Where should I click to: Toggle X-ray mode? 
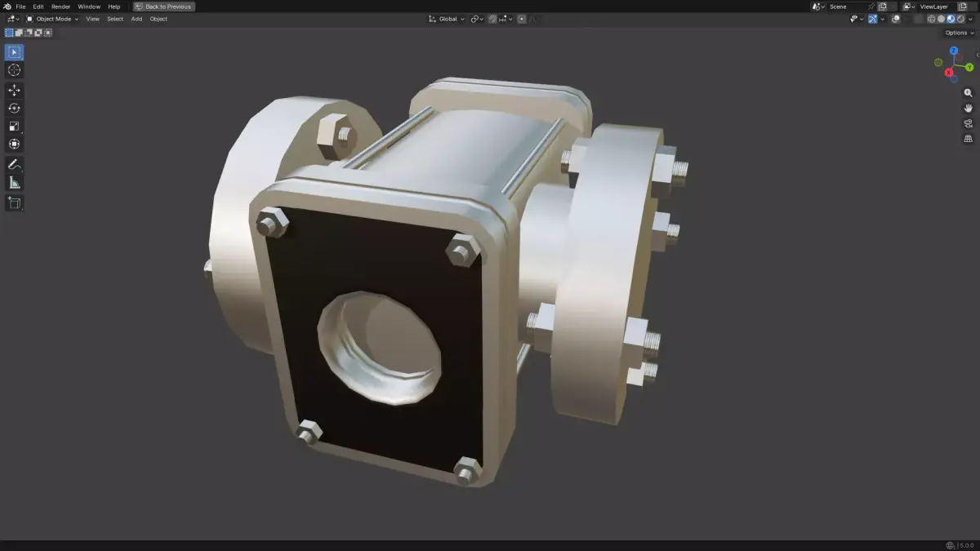pos(919,19)
